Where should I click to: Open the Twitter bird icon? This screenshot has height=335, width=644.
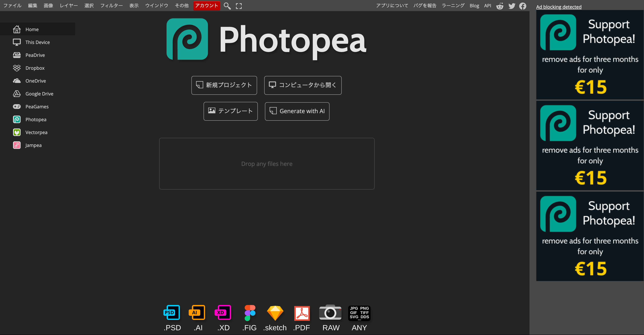512,6
